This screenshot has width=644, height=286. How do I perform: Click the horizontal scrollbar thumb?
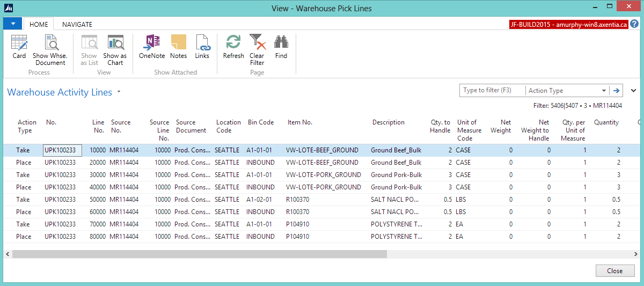(199, 254)
